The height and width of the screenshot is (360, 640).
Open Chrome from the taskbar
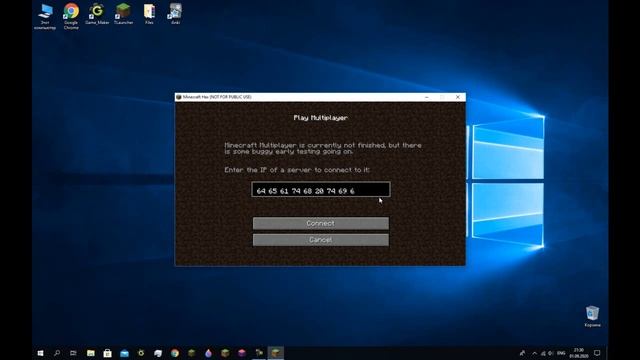pyautogui.click(x=175, y=353)
